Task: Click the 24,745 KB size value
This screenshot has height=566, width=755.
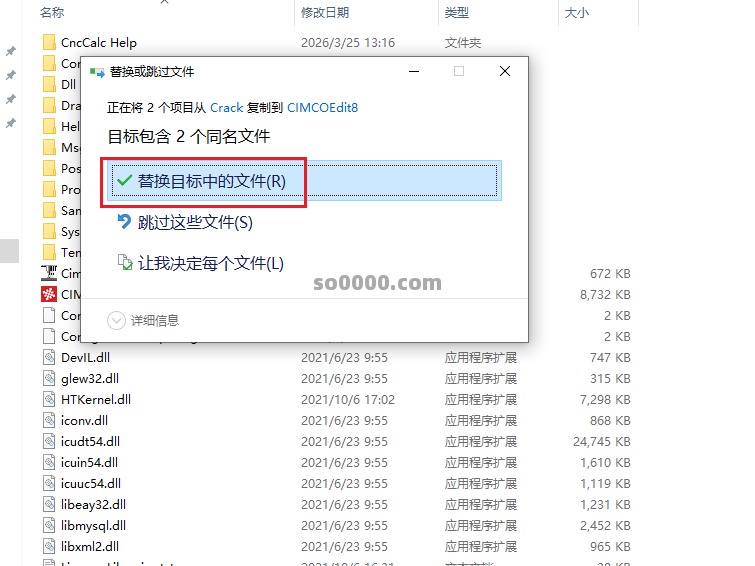Action: coord(602,441)
